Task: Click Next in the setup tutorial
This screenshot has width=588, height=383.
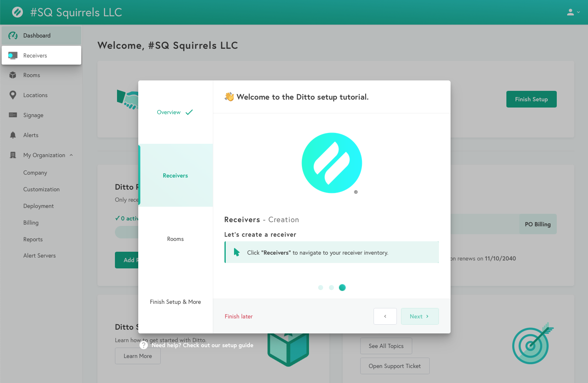Action: (x=420, y=316)
